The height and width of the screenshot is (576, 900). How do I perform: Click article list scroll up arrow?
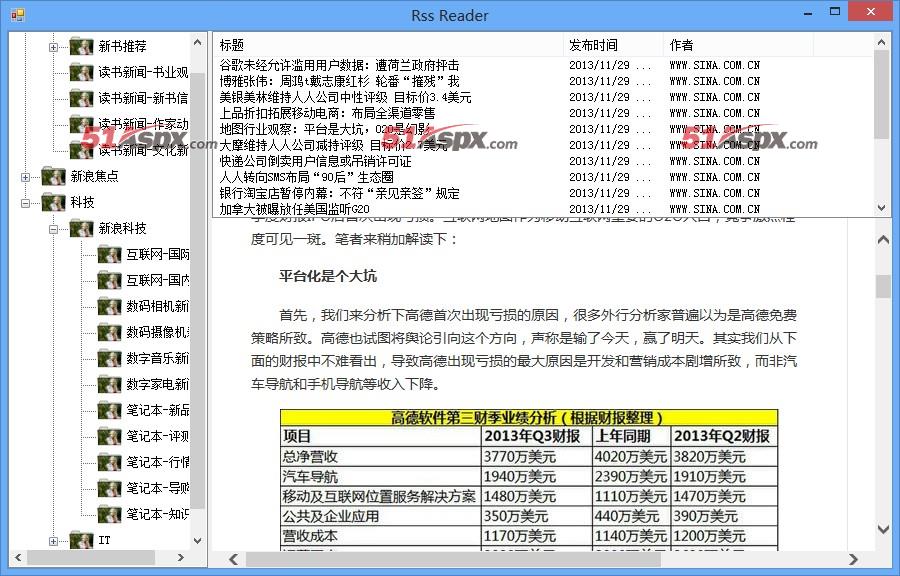point(882,42)
